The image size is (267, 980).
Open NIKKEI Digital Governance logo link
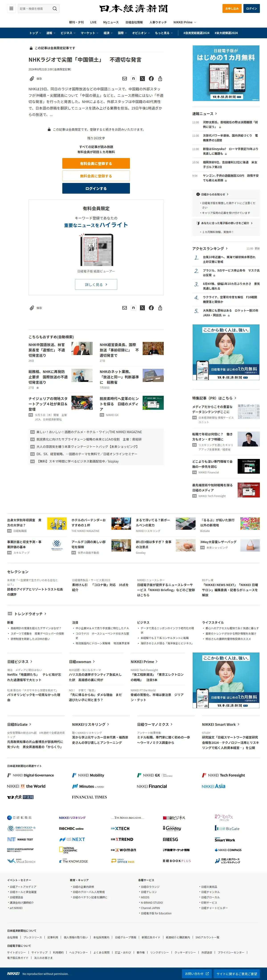pyautogui.click(x=31, y=775)
